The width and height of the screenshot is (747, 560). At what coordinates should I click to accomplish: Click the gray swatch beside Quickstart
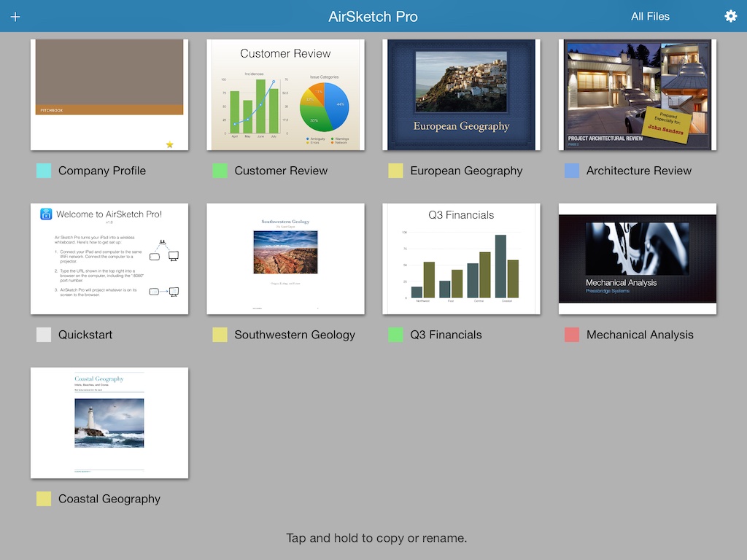coord(44,335)
